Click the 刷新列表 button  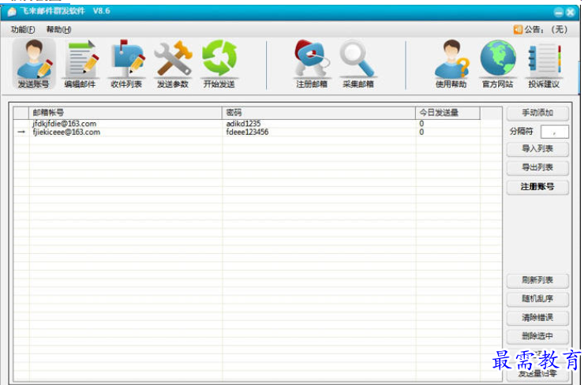537,280
